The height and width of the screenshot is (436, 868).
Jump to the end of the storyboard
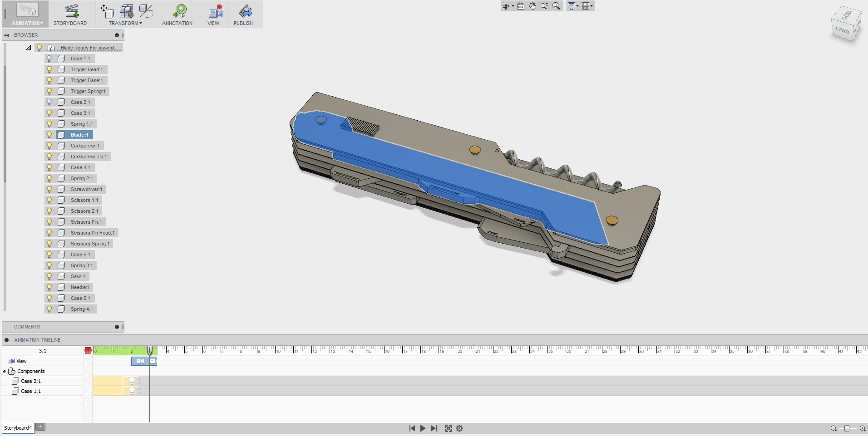click(434, 428)
